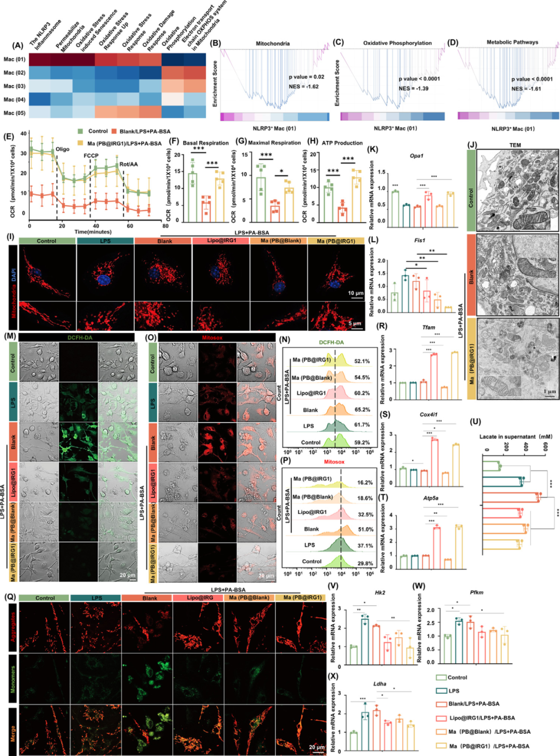Click the Lipo@IRG1/LPS+PA-BSA legend swatch
This screenshot has height=756, width=560.
pos(441,718)
